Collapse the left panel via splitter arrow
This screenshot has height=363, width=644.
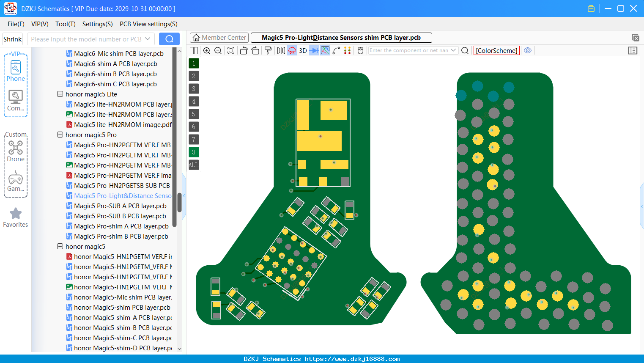click(x=184, y=195)
